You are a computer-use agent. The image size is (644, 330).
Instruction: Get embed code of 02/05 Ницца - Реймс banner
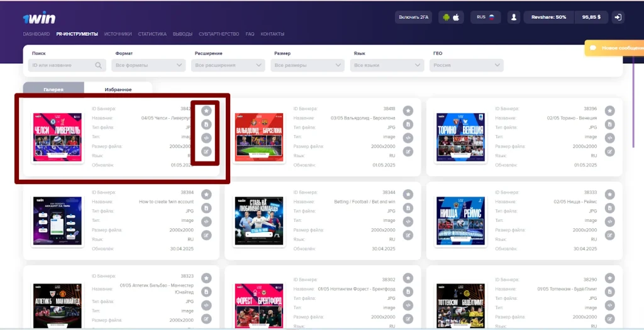click(610, 222)
